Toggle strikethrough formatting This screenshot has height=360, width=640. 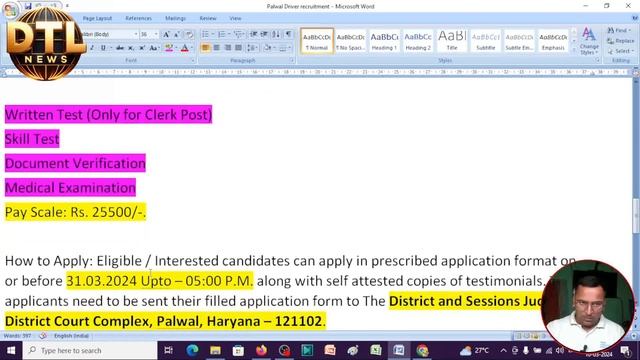pos(120,48)
